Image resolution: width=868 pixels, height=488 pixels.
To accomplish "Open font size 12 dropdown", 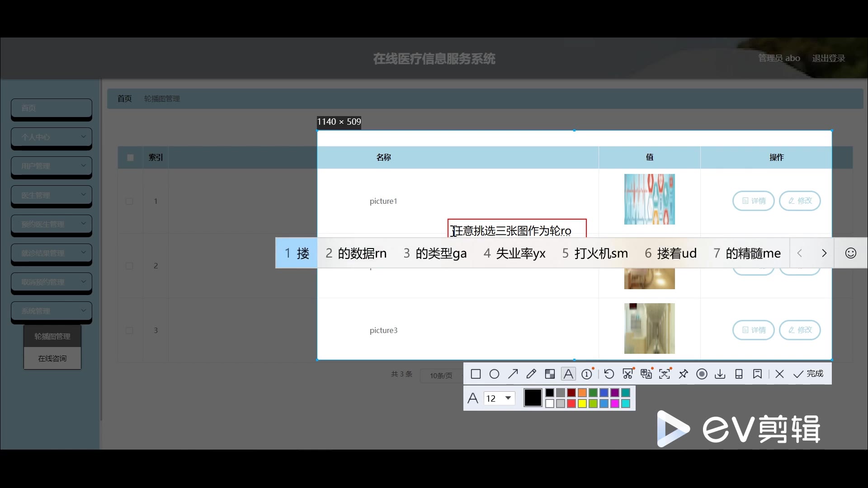I will [500, 398].
